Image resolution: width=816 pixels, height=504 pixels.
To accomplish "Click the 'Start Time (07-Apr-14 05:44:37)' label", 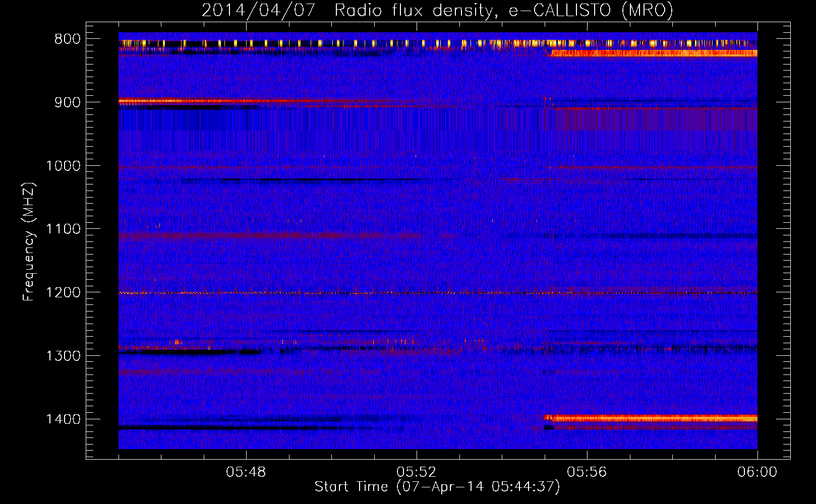I will click(437, 487).
